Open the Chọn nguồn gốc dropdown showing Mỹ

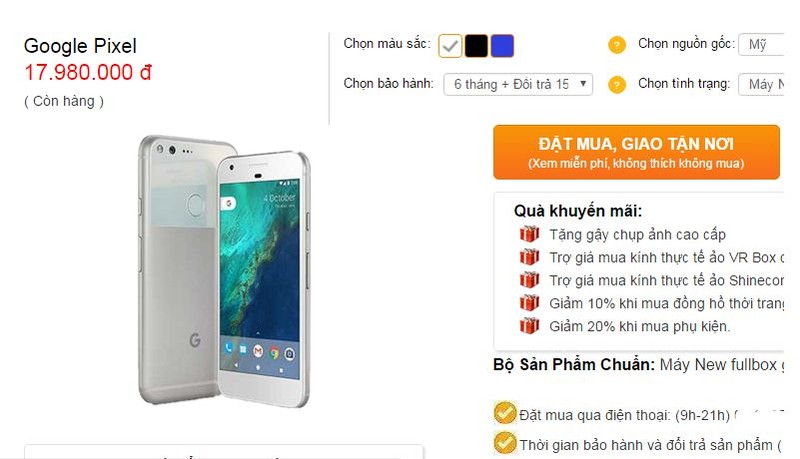coord(761,44)
